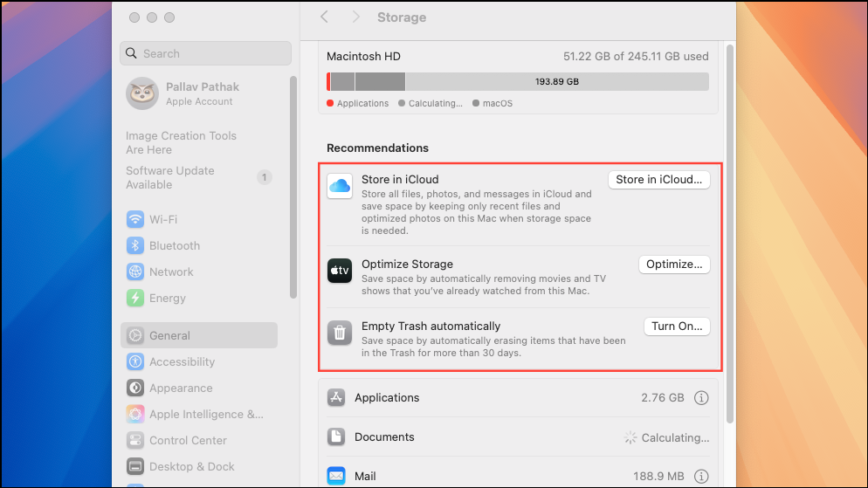Select the Accessibility icon
The height and width of the screenshot is (488, 868).
(135, 361)
